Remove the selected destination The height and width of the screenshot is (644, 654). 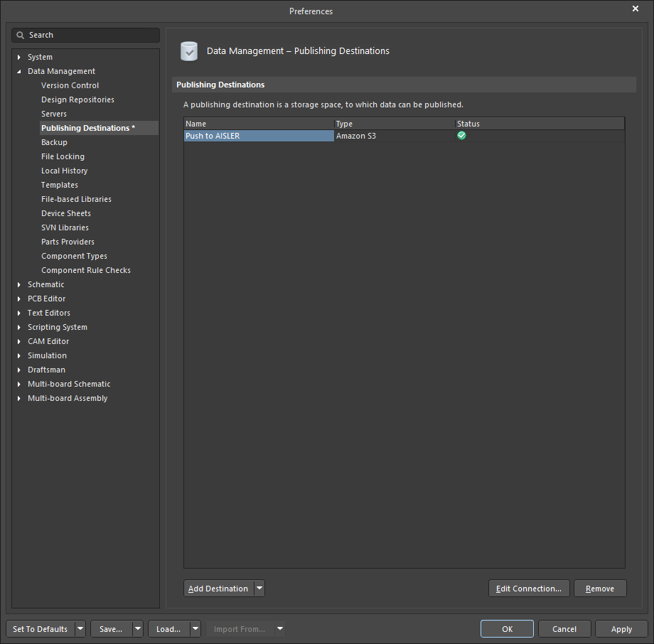(600, 588)
